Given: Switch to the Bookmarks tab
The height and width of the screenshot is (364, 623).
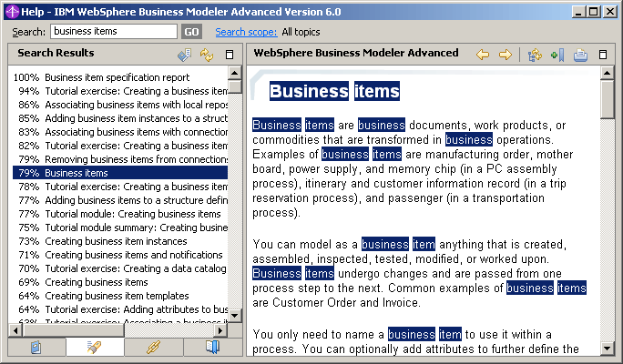Looking at the screenshot, I should (x=212, y=348).
